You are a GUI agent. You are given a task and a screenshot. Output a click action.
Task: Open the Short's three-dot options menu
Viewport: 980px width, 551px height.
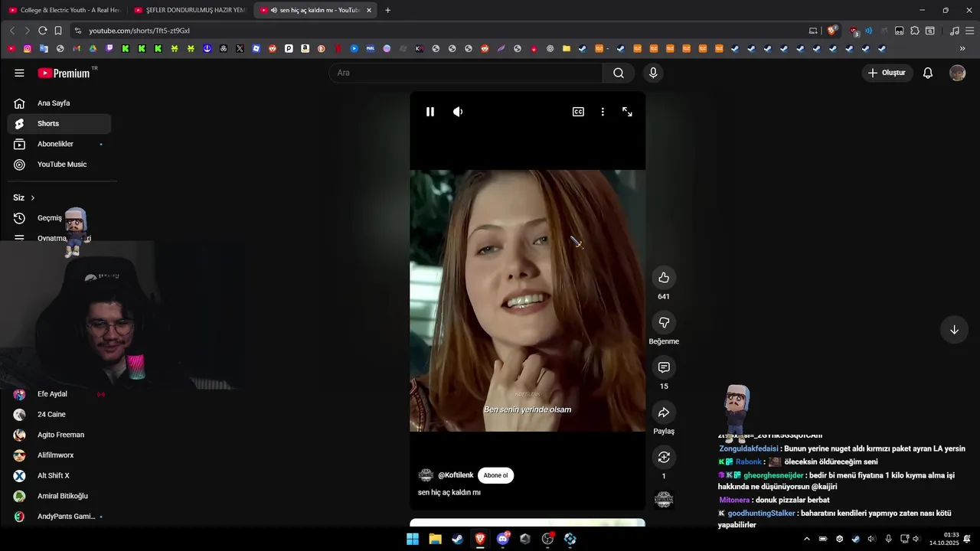tap(603, 112)
